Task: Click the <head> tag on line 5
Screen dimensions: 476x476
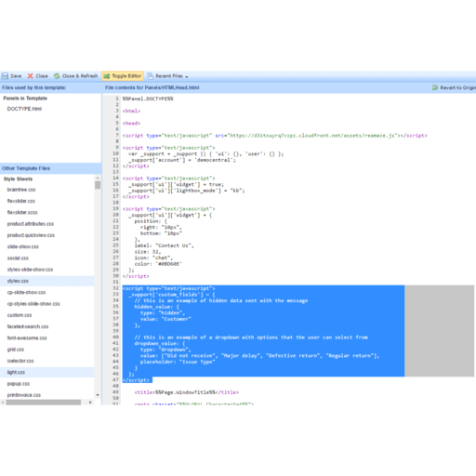Action: 131,124
